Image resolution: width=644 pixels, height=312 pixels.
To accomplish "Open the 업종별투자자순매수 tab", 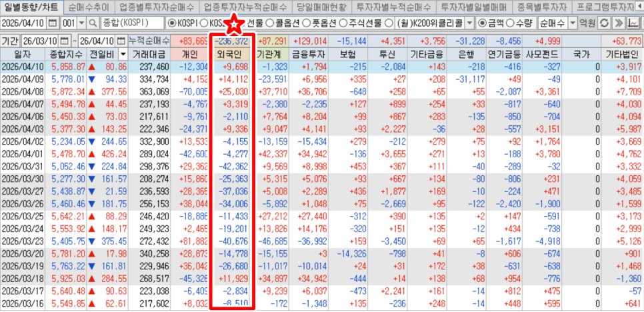I will pyautogui.click(x=157, y=7).
